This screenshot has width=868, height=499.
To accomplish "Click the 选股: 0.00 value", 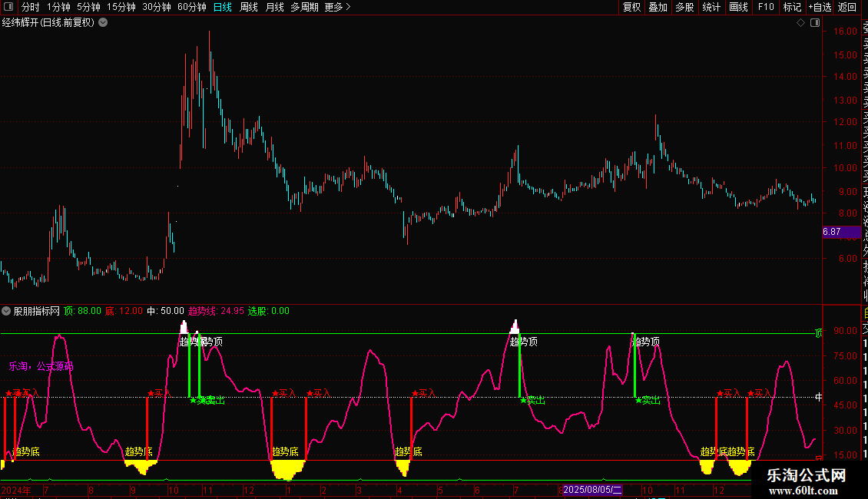I will pyautogui.click(x=269, y=311).
